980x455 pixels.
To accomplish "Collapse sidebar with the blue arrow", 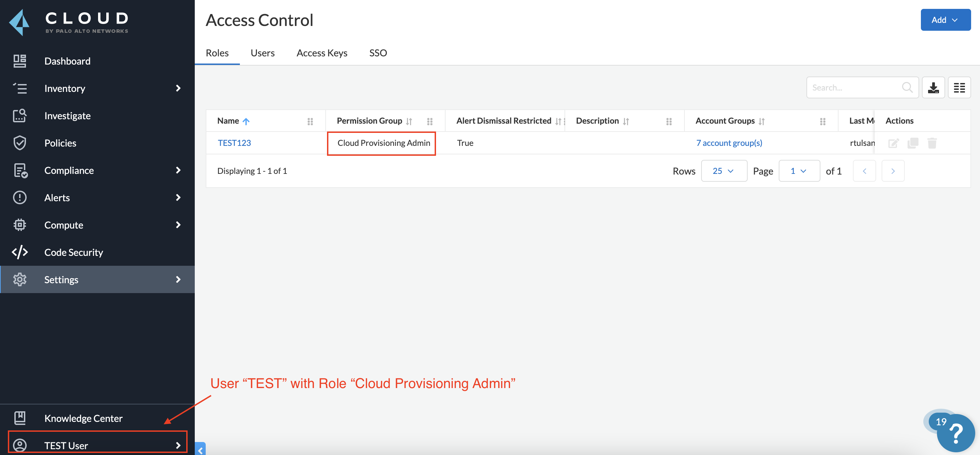I will click(200, 450).
